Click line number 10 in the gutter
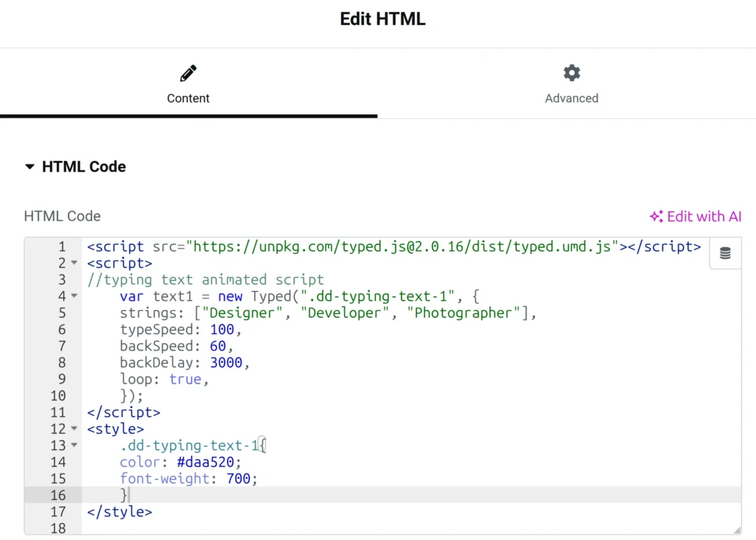 [58, 396]
